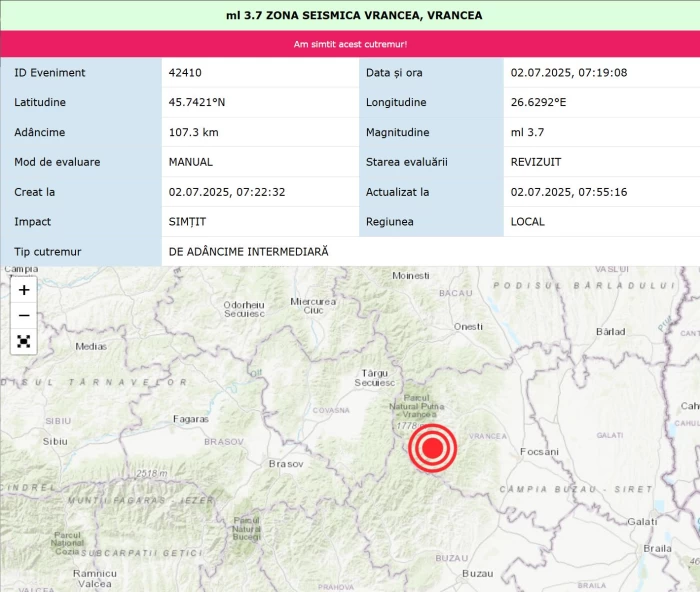Click Focsani city label on map
This screenshot has height=592, width=700.
pos(539,452)
